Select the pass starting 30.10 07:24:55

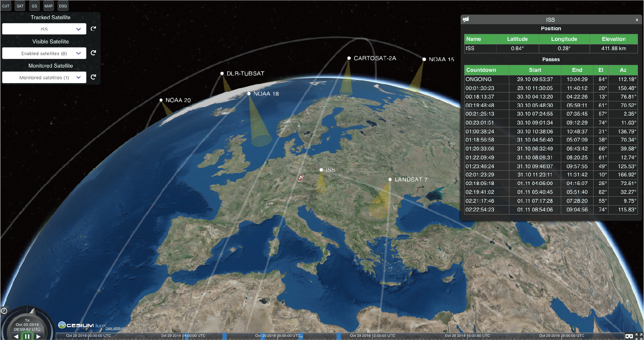click(551, 114)
